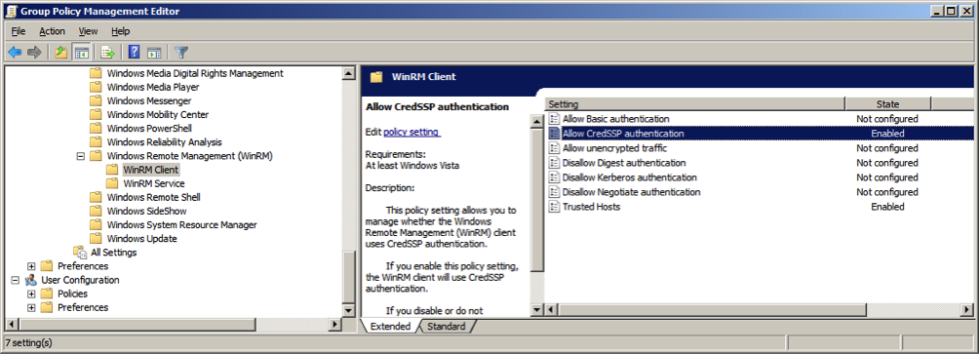Select WinRM Service tree folder

tap(154, 183)
